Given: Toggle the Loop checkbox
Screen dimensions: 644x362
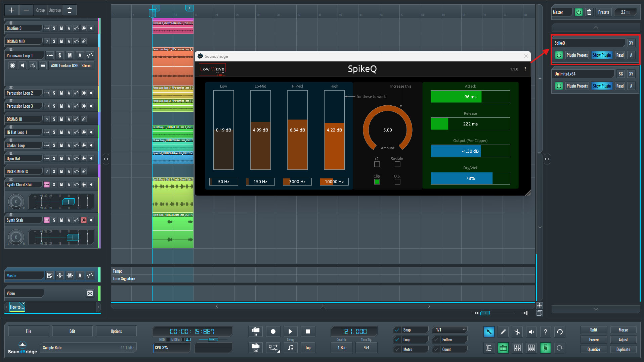Looking at the screenshot, I should click(x=397, y=340).
